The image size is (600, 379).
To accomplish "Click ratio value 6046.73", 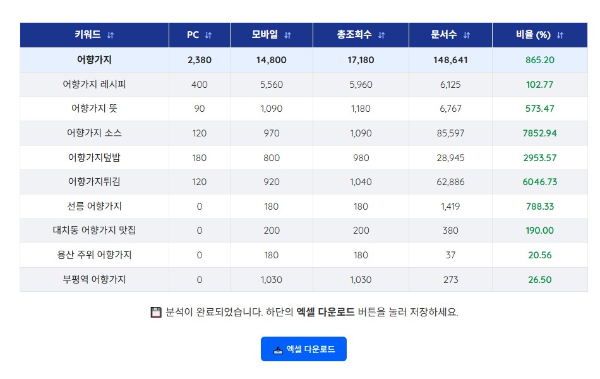I will [x=540, y=182].
